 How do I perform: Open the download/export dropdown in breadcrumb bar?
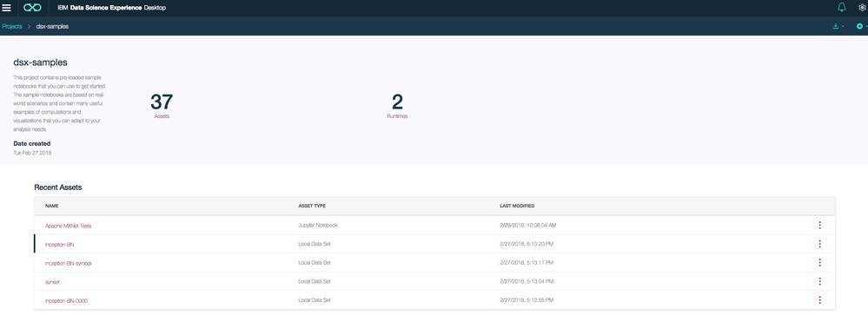pyautogui.click(x=838, y=26)
